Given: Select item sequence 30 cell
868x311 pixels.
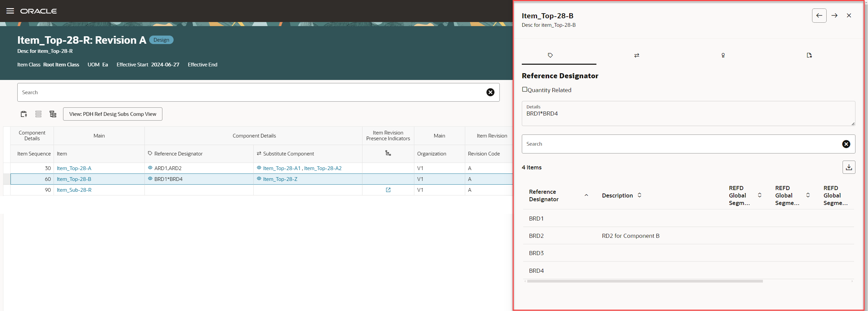Looking at the screenshot, I should tap(32, 168).
